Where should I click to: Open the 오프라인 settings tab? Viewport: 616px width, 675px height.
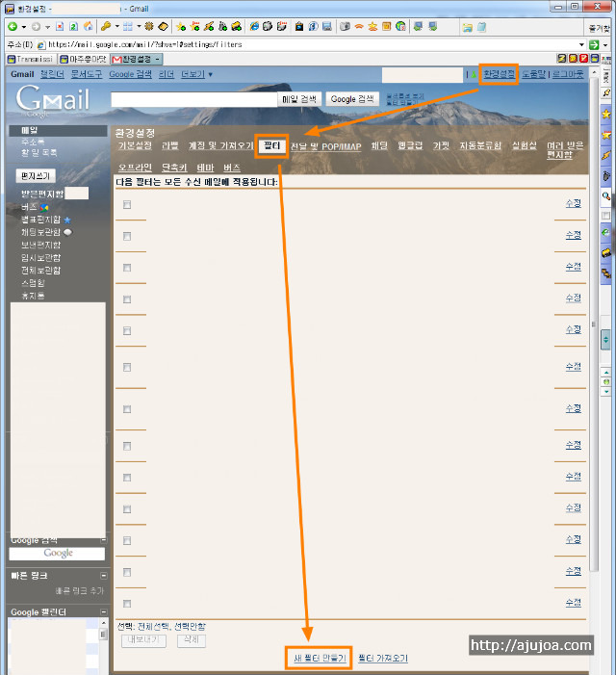(135, 168)
